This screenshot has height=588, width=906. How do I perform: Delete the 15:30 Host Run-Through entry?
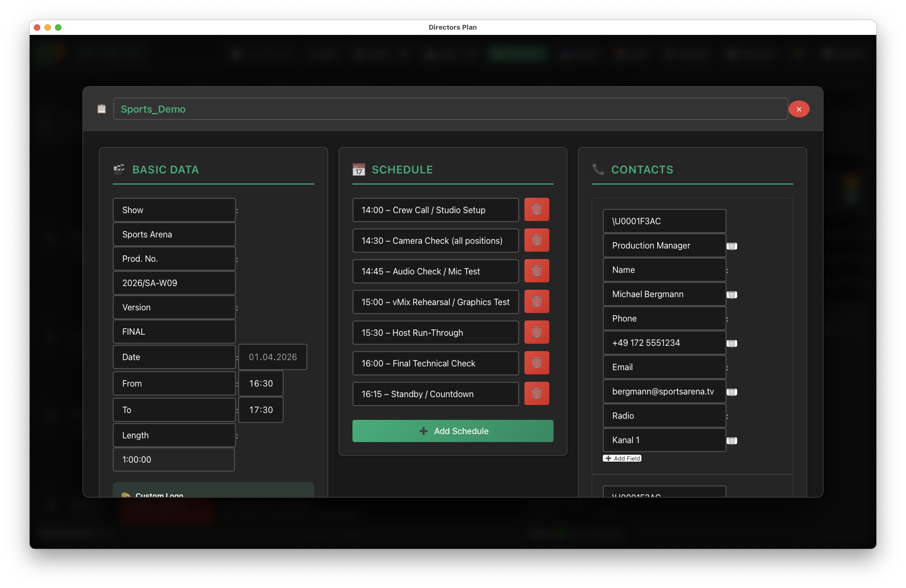[x=537, y=332]
